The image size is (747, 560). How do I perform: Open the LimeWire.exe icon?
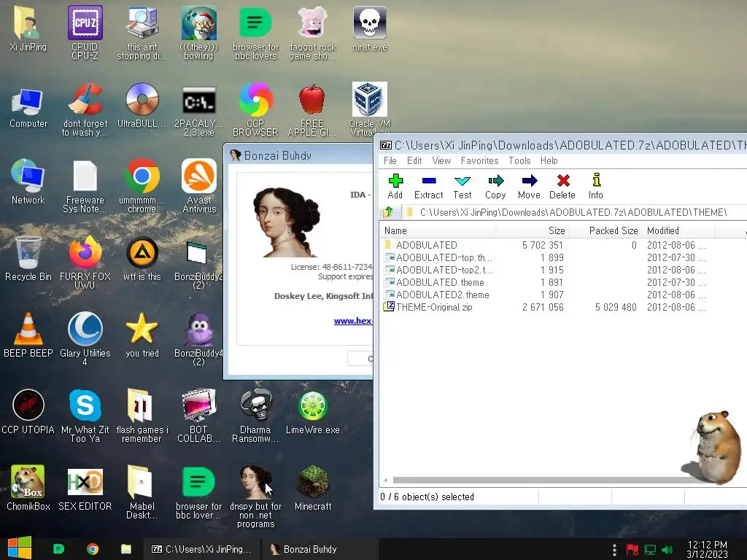312,413
